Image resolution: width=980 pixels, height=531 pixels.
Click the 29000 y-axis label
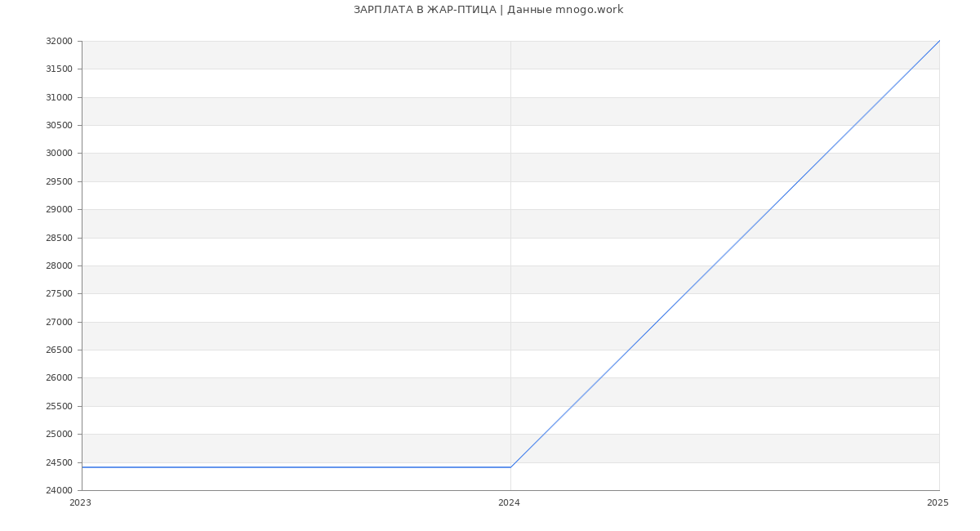tap(59, 209)
